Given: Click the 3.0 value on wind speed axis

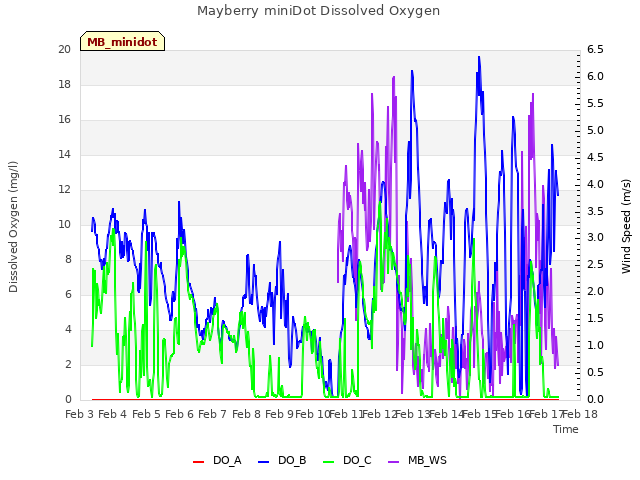Looking at the screenshot, I should pos(595,238).
